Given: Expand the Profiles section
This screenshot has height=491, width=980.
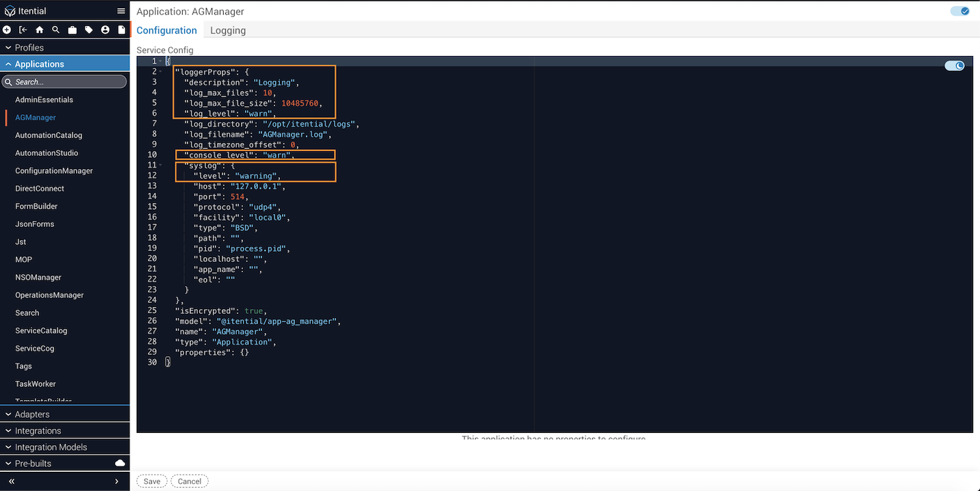Looking at the screenshot, I should (x=65, y=48).
